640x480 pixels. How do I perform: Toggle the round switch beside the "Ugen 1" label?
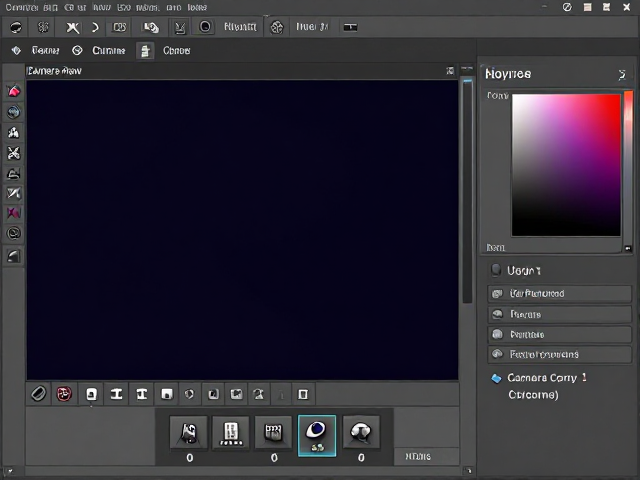(496, 270)
